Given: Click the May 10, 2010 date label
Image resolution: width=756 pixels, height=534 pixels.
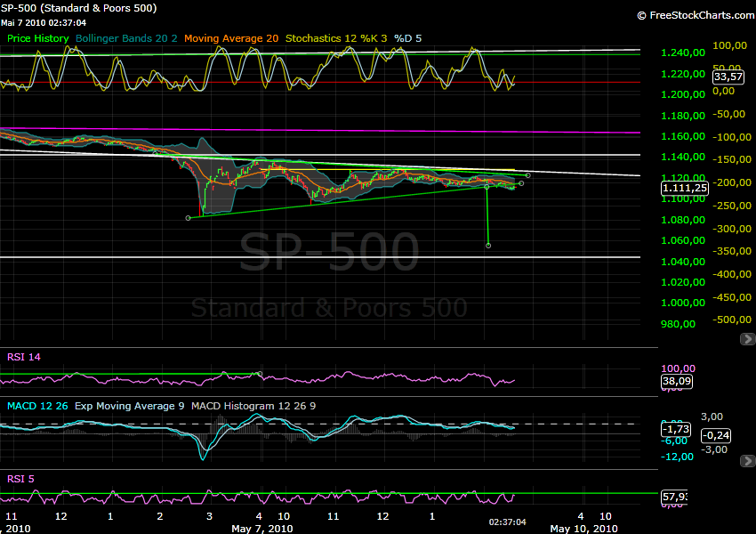Looking at the screenshot, I should [583, 529].
